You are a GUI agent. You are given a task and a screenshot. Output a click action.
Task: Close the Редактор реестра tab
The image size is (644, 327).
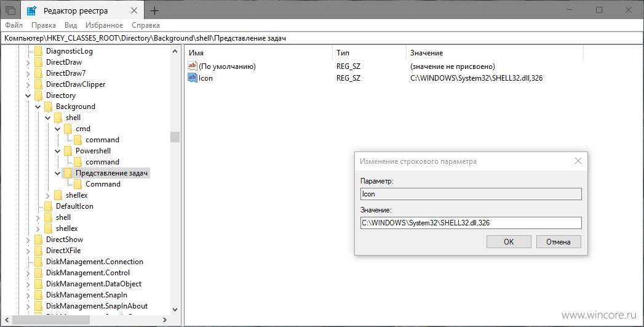coord(134,10)
